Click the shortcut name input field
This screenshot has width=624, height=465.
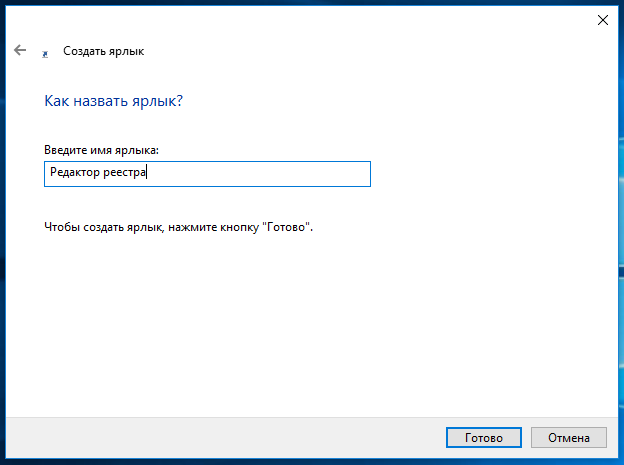tap(207, 174)
